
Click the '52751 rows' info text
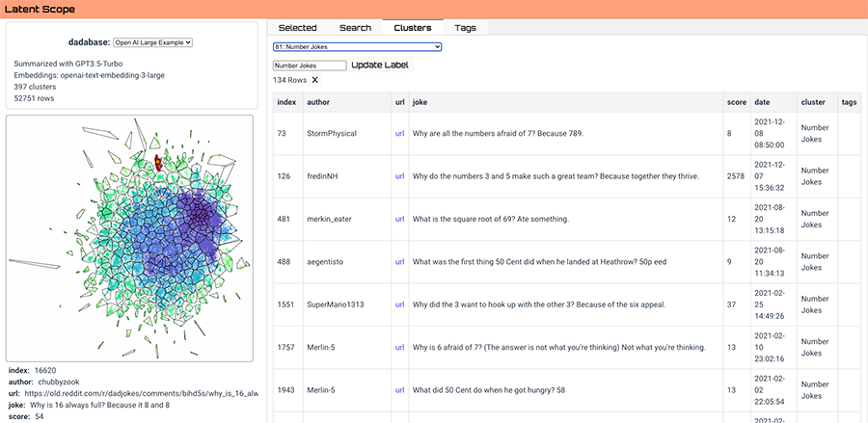(x=34, y=98)
